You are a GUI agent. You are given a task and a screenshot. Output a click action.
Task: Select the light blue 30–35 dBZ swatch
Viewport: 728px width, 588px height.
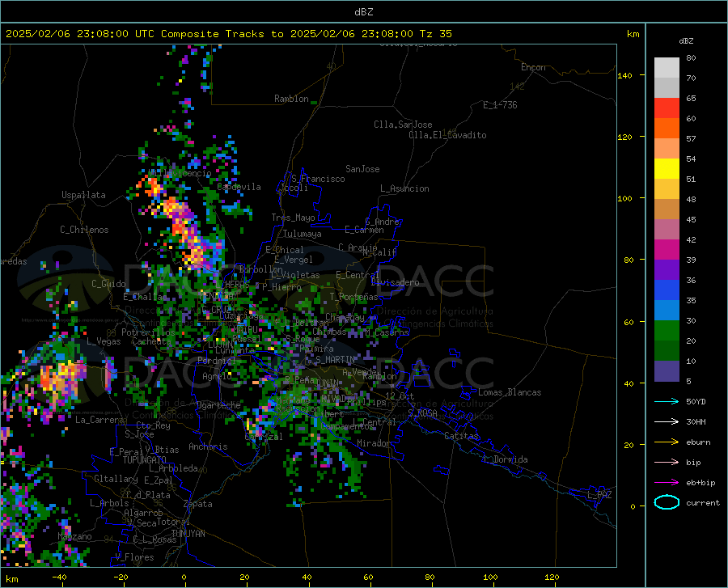[x=667, y=311]
